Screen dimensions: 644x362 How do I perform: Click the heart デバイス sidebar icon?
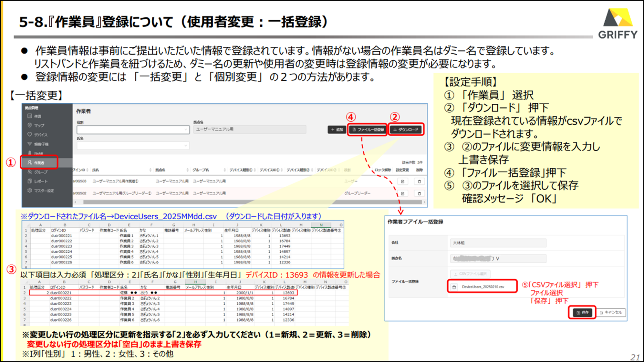click(30, 134)
